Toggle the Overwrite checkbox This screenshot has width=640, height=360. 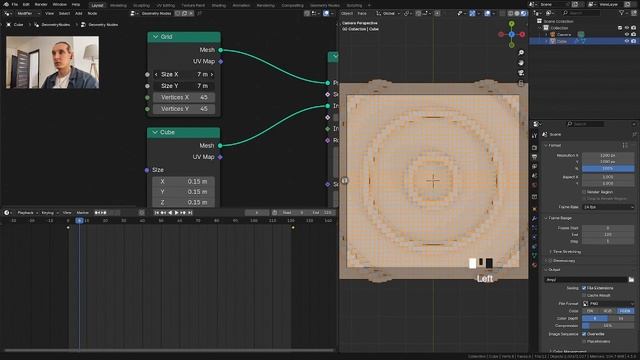click(584, 334)
